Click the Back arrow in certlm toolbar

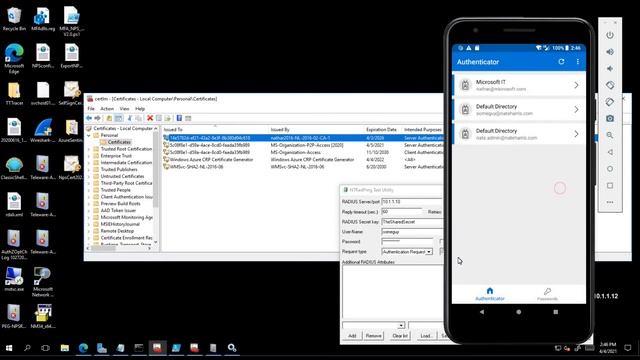(89, 118)
